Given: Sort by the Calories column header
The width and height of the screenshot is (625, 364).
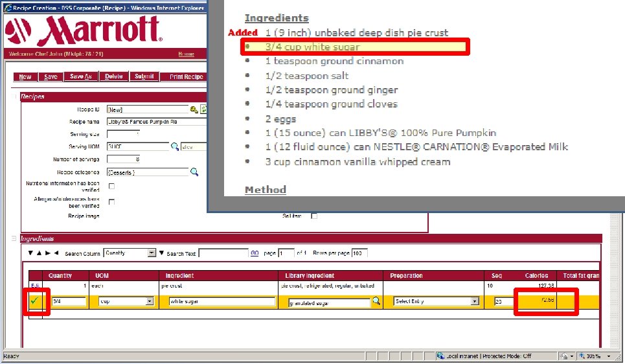Looking at the screenshot, I should click(x=536, y=275).
